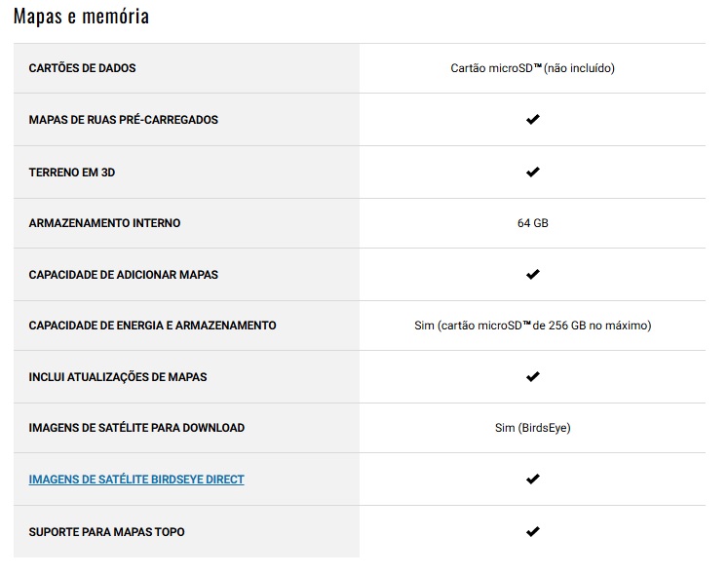
Task: Click the Capacidade de energia e armazenamento label
Action: [152, 326]
